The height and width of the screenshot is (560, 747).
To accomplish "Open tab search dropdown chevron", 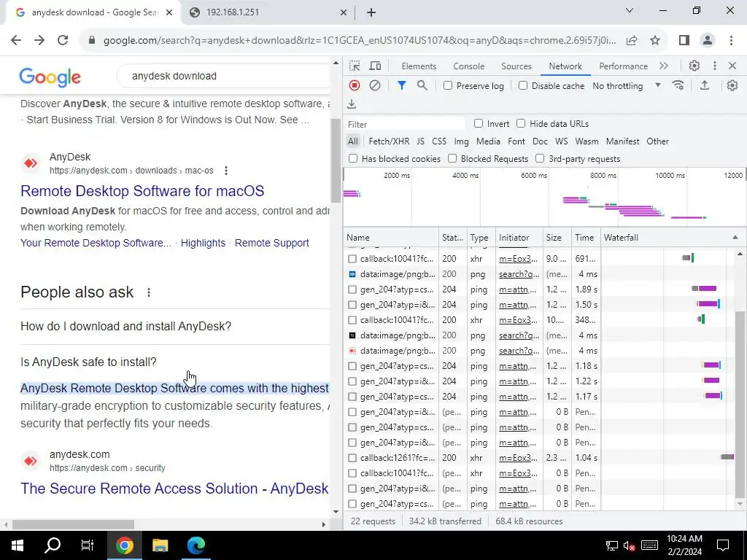I will coord(630,10).
